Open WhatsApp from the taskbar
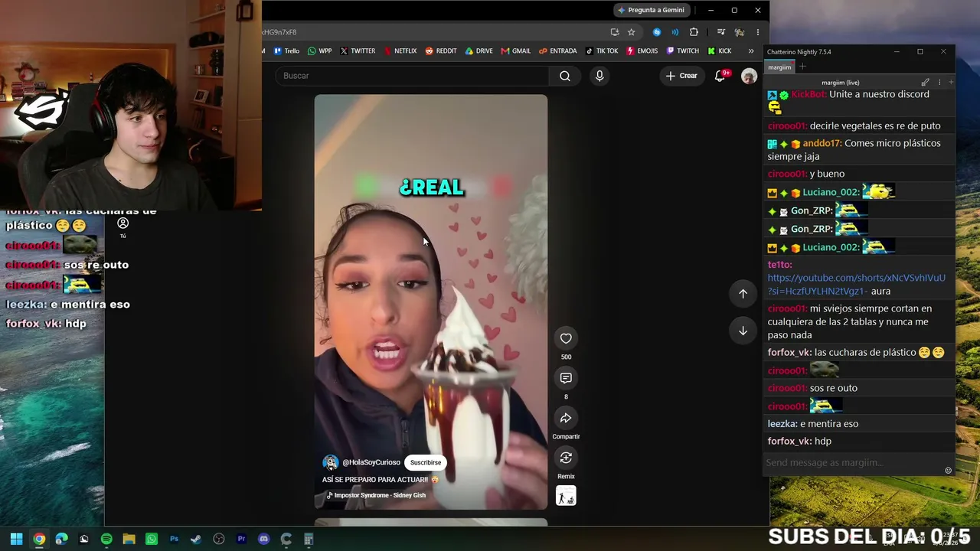 click(x=152, y=539)
